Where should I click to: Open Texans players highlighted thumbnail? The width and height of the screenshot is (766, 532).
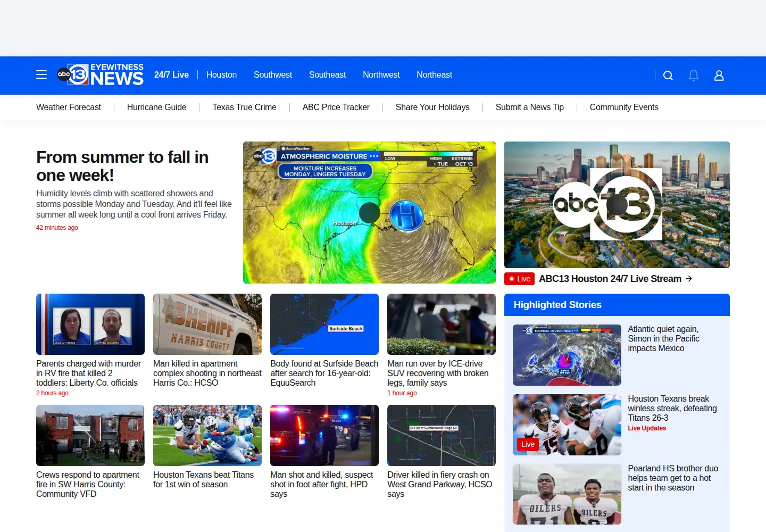point(567,425)
